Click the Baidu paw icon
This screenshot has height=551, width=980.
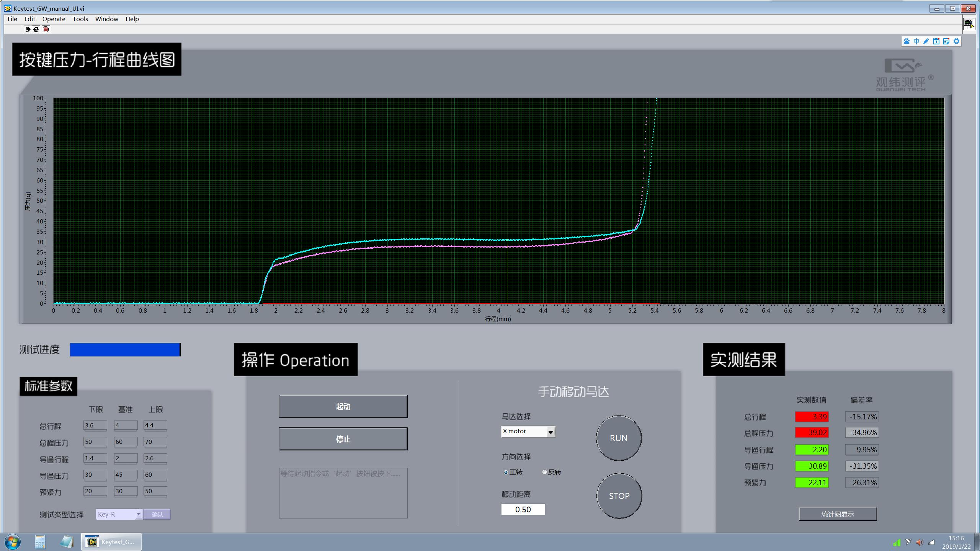(906, 41)
